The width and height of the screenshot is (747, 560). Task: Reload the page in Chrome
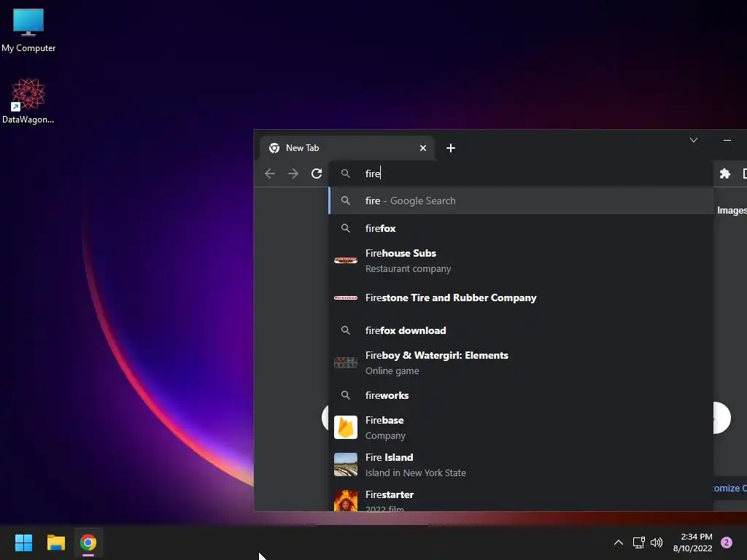click(x=317, y=174)
